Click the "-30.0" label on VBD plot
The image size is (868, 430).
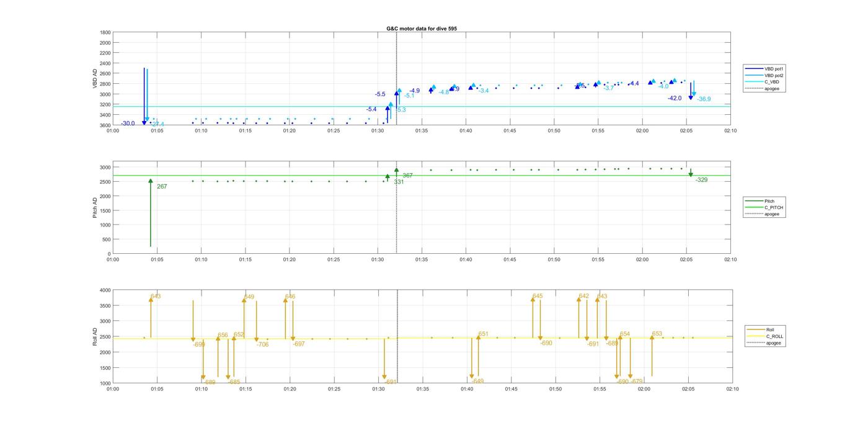pyautogui.click(x=128, y=123)
